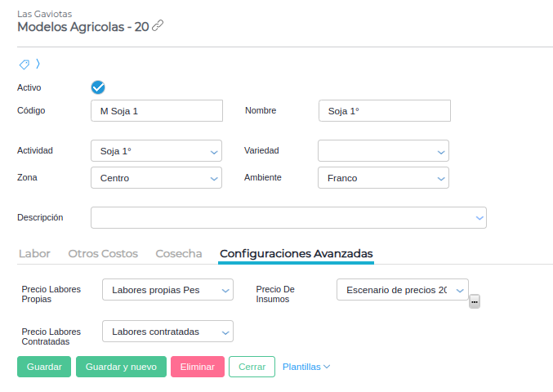Expand the chevron next to the tag icon
This screenshot has height=392, width=553.
[x=38, y=64]
